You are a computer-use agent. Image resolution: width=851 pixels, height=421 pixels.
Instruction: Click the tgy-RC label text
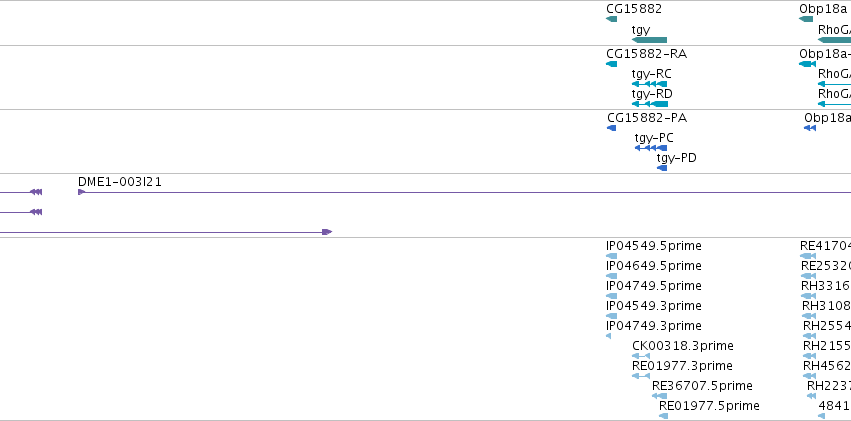652,74
